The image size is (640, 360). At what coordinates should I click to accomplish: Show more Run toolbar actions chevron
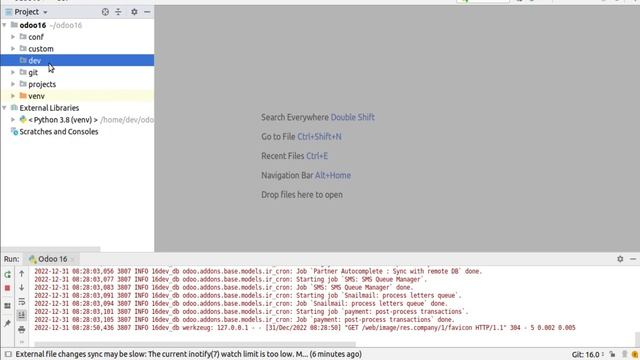click(22, 341)
